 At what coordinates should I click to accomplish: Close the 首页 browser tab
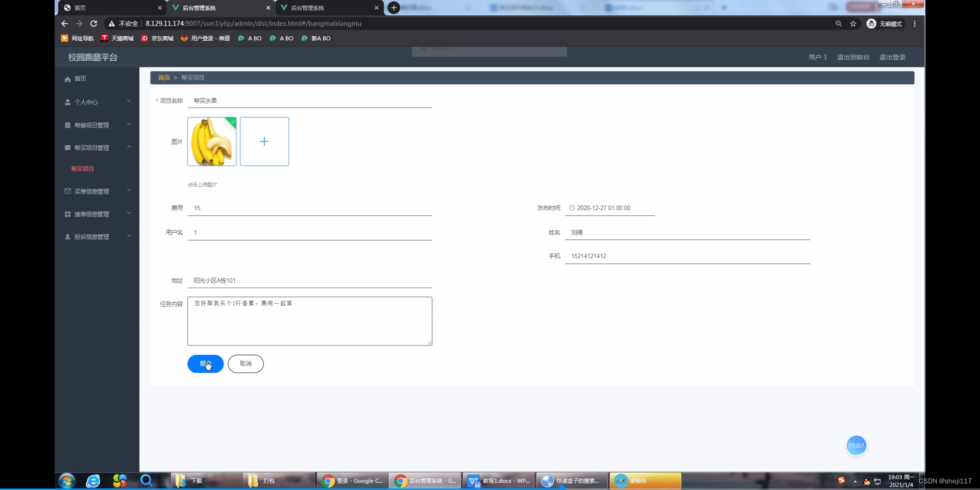160,8
